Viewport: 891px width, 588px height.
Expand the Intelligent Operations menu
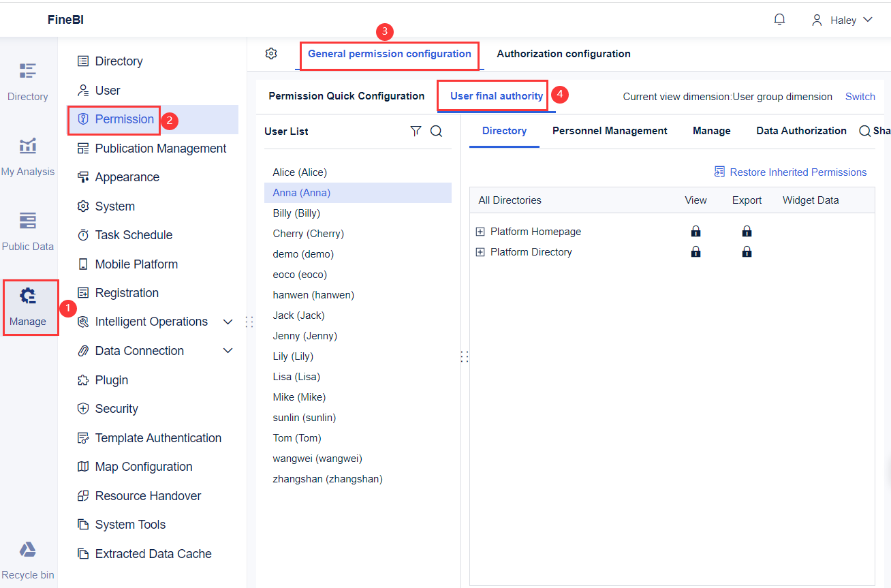click(228, 321)
